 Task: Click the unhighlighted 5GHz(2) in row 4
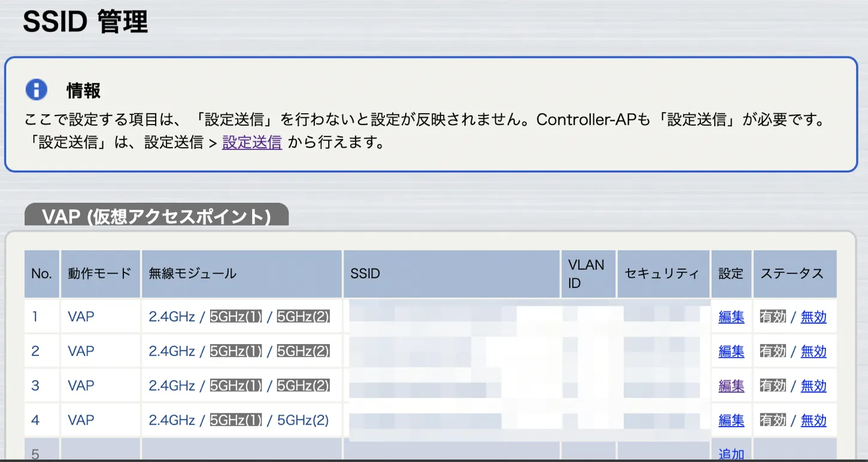tap(303, 421)
